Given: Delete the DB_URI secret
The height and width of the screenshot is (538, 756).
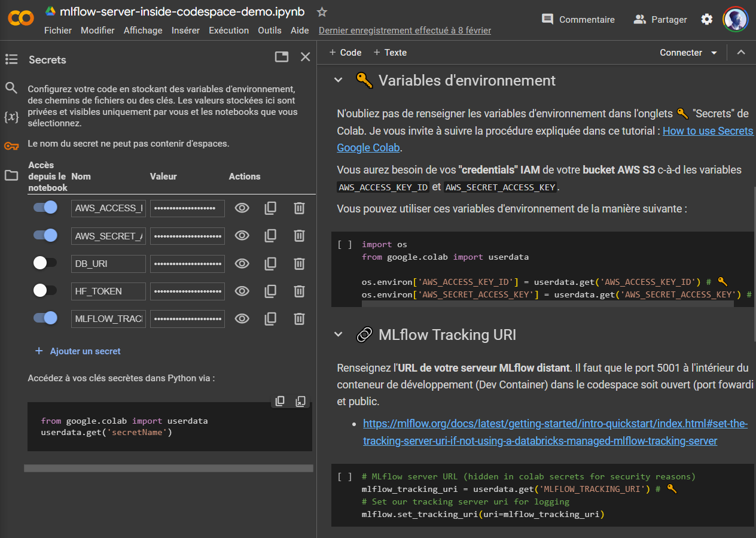Looking at the screenshot, I should [x=299, y=263].
